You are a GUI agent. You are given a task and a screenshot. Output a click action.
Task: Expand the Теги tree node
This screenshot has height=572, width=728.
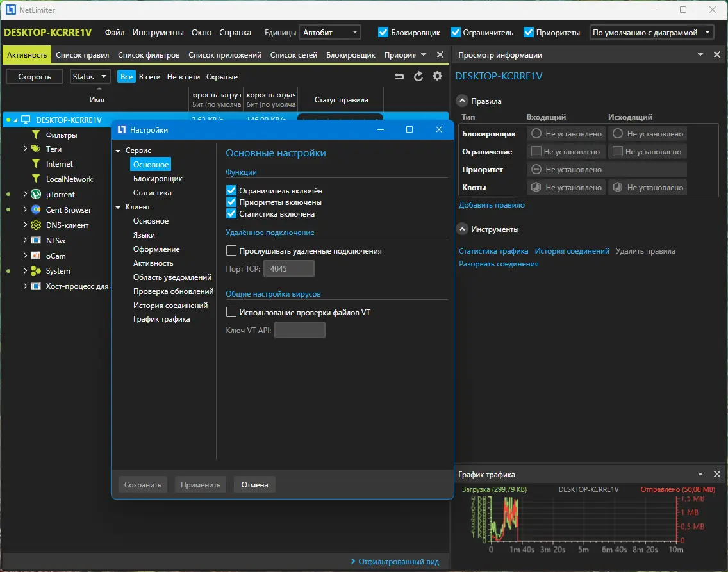pos(25,149)
